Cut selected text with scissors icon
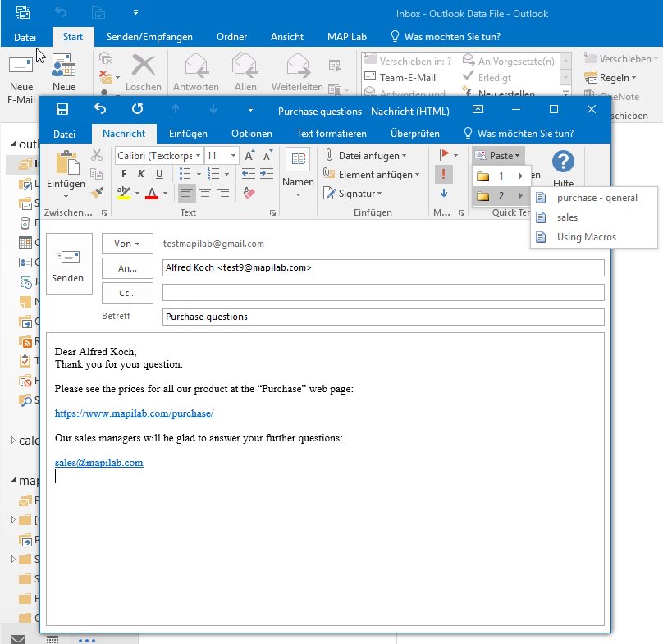Viewport: 663px width, 644px height. tap(97, 155)
